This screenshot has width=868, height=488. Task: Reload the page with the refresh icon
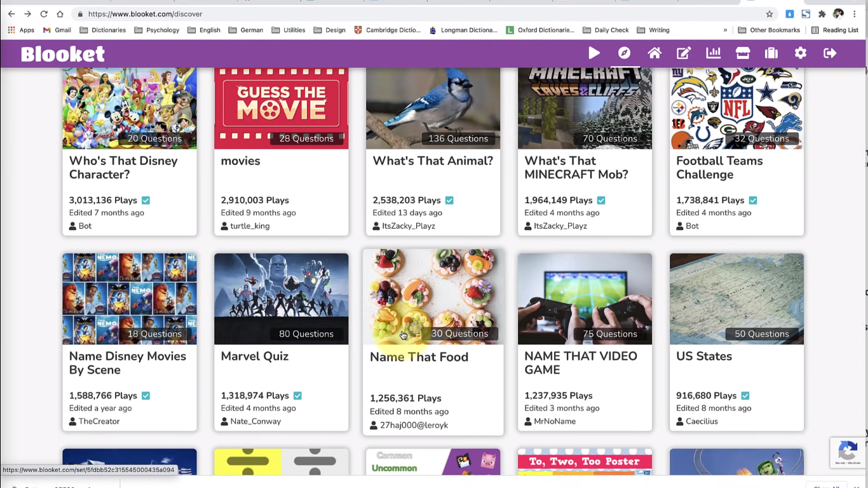coord(44,14)
